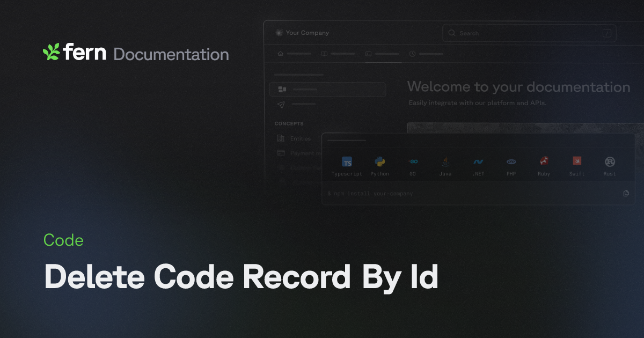Click the magnifier icon in the search box
Image resolution: width=644 pixels, height=338 pixels.
tap(452, 33)
